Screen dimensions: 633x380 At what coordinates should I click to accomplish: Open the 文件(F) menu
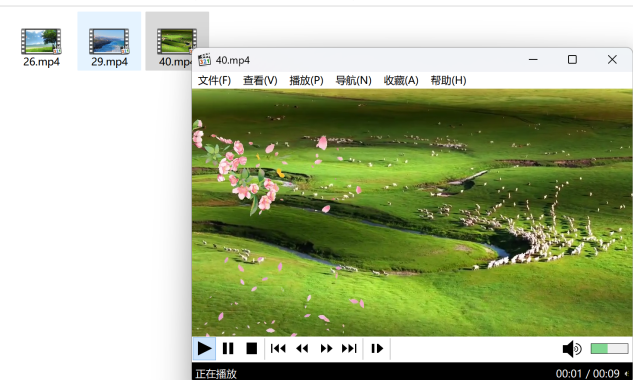214,80
